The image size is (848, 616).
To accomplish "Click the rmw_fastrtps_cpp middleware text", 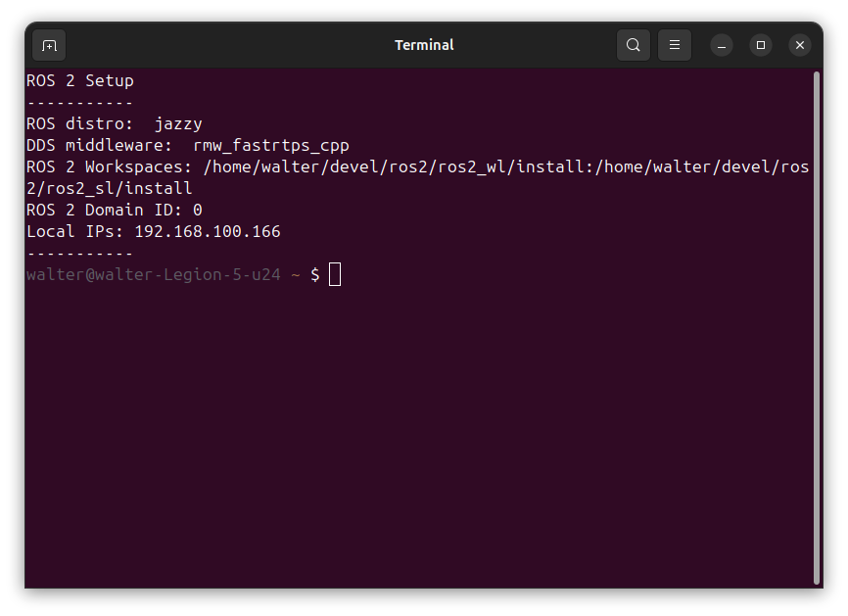I will coord(270,145).
